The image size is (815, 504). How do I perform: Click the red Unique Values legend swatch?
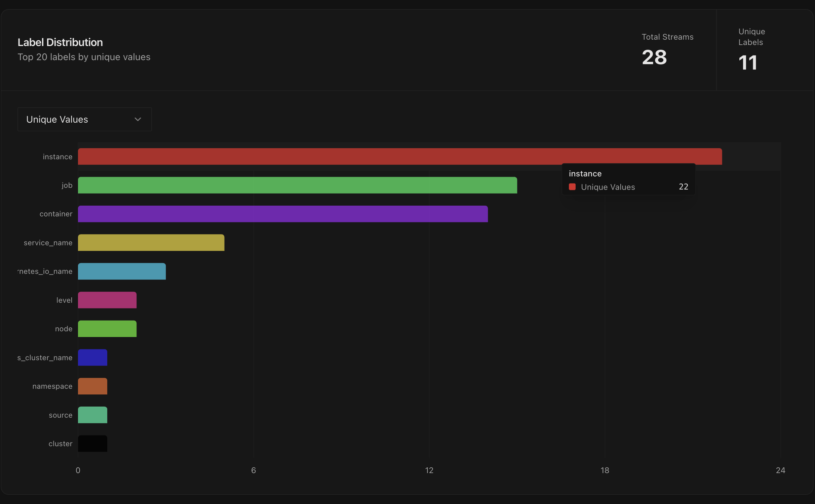click(572, 186)
